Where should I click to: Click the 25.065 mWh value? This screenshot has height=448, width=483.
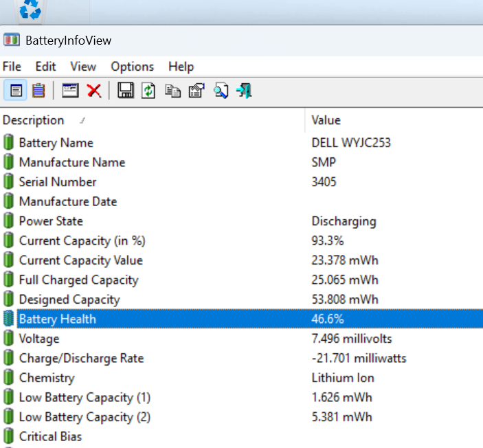click(x=345, y=280)
